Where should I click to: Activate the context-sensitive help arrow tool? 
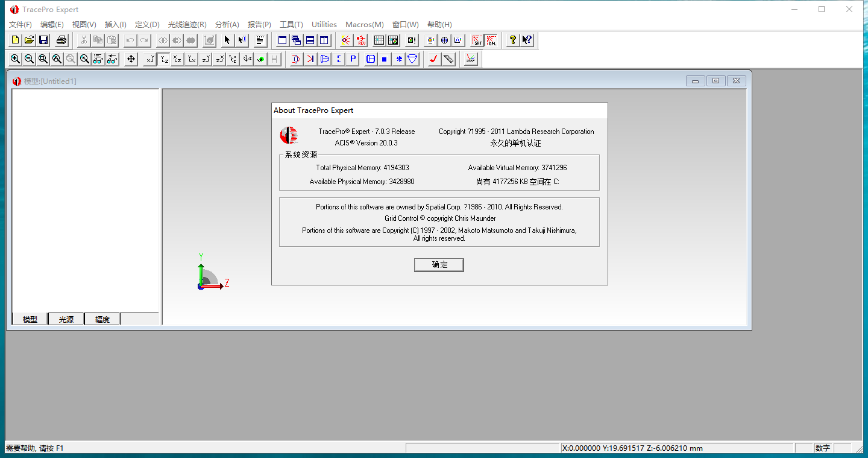tap(526, 40)
